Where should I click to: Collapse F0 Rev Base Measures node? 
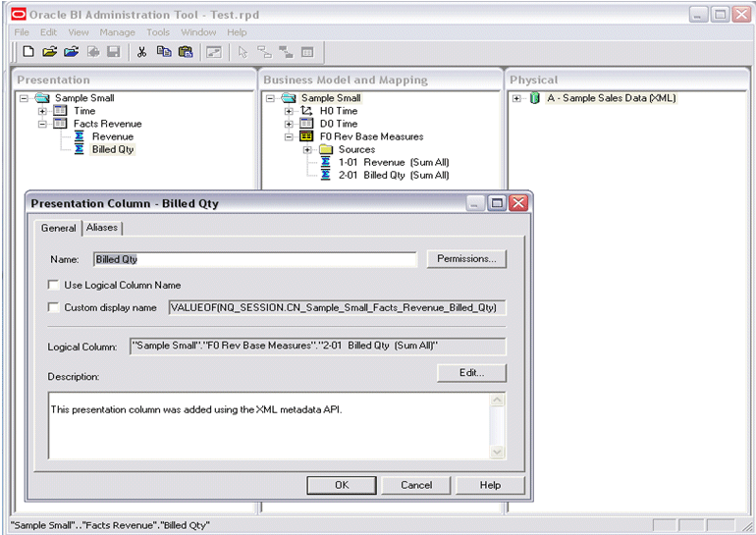(x=289, y=136)
